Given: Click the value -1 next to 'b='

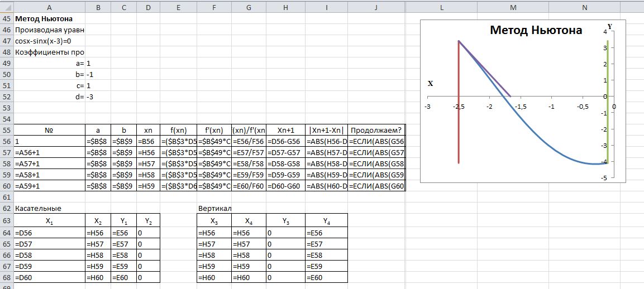Looking at the screenshot, I should pos(98,75).
